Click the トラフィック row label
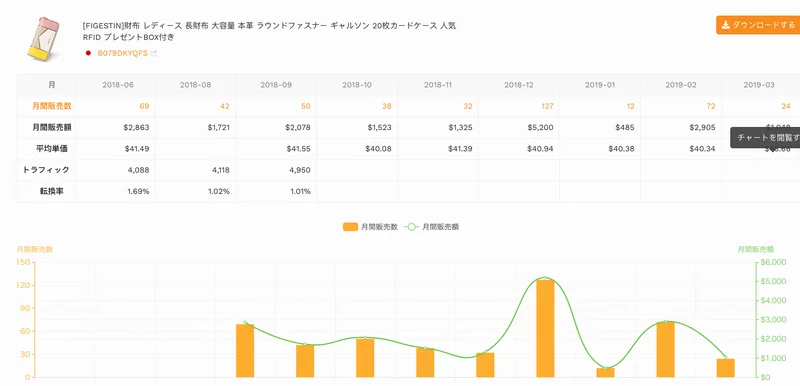This screenshot has height=386, width=800. (46, 170)
